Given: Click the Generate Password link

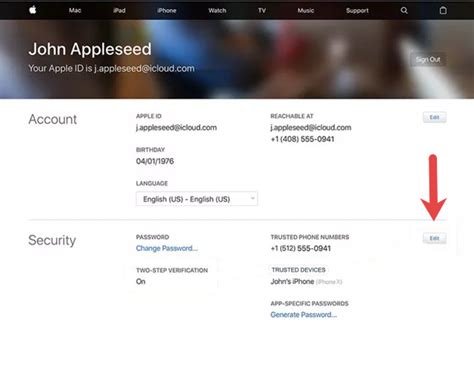Looking at the screenshot, I should point(304,315).
